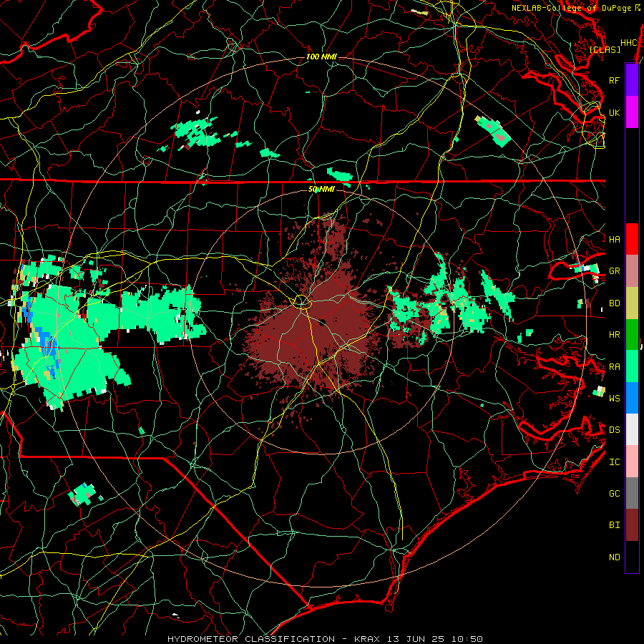
Task: Click the "IC" legend label
Action: pyautogui.click(x=614, y=462)
